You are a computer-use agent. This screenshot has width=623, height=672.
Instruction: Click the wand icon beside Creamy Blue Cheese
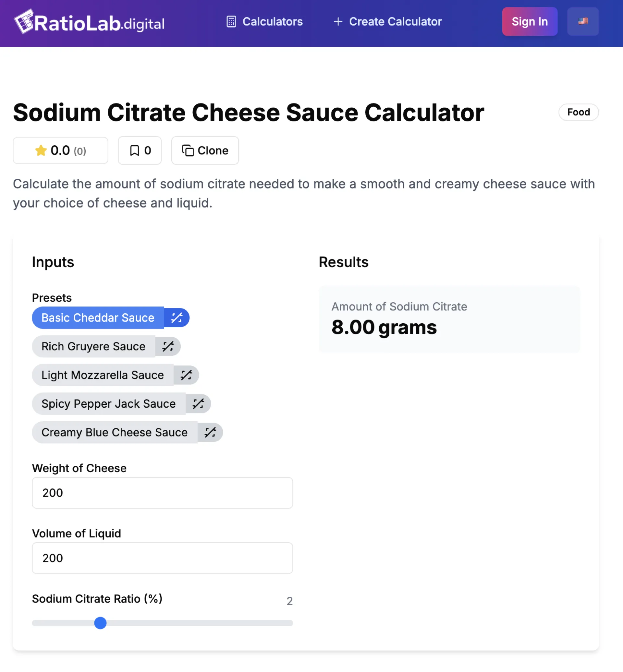(210, 432)
